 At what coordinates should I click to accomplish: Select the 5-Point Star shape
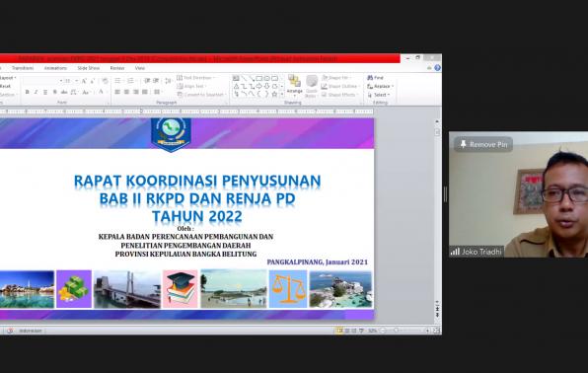(x=274, y=94)
